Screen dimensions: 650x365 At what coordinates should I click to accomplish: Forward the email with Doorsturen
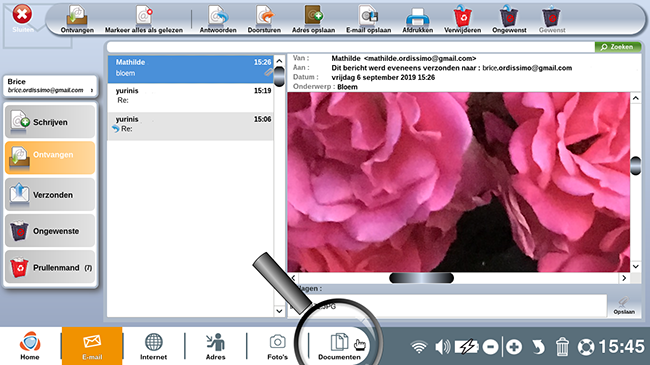click(x=264, y=19)
